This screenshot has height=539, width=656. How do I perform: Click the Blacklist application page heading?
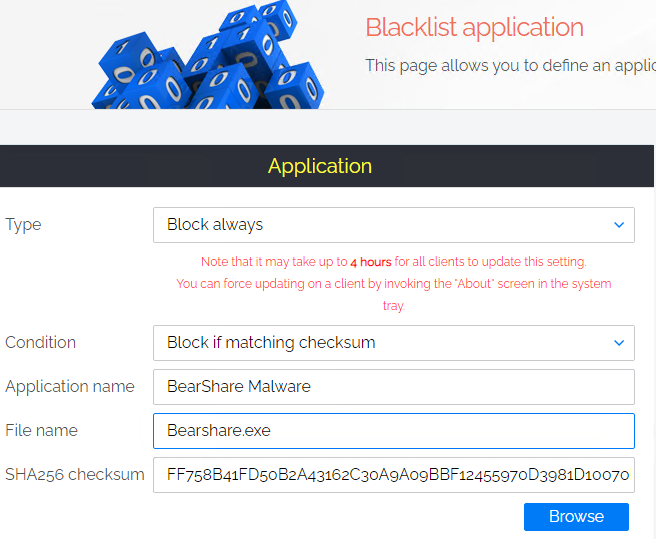pos(474,28)
